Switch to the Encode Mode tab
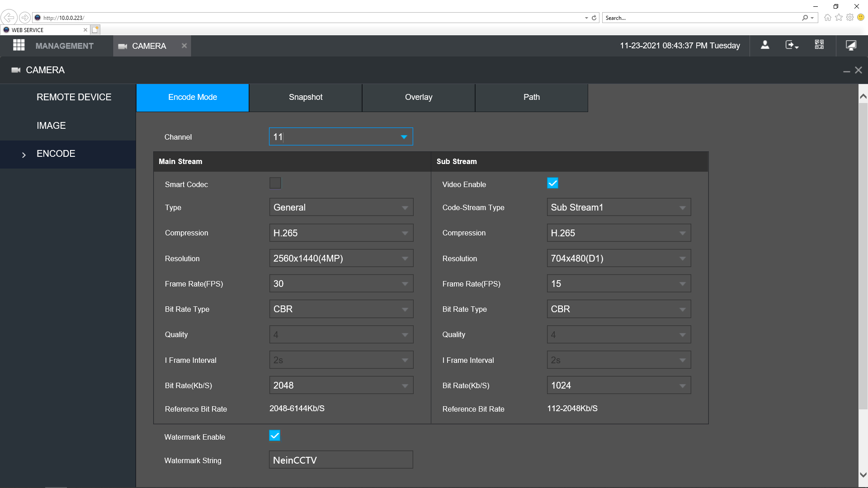 pos(193,98)
